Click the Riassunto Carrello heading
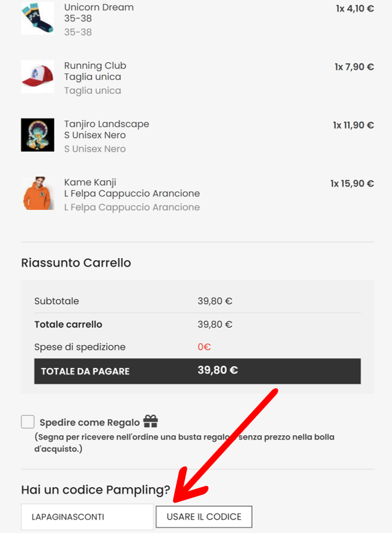The height and width of the screenshot is (541, 392). click(76, 263)
